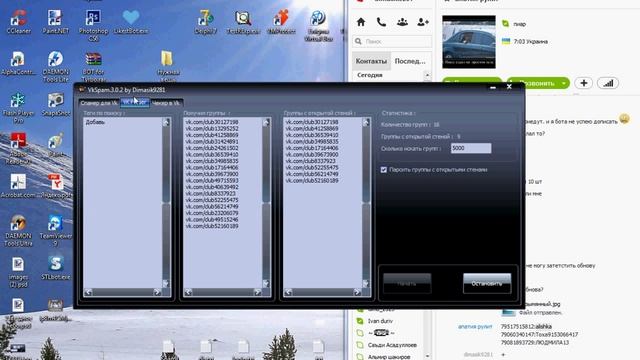Viewport: 640px width, 360px height.
Task: Open the Adobe Reader desktop shortcut
Action: (18, 149)
